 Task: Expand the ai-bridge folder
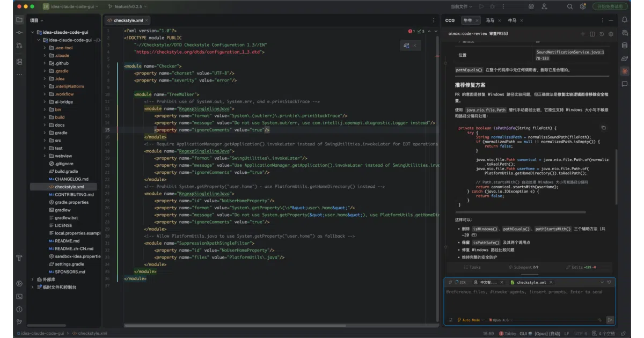[x=45, y=101]
